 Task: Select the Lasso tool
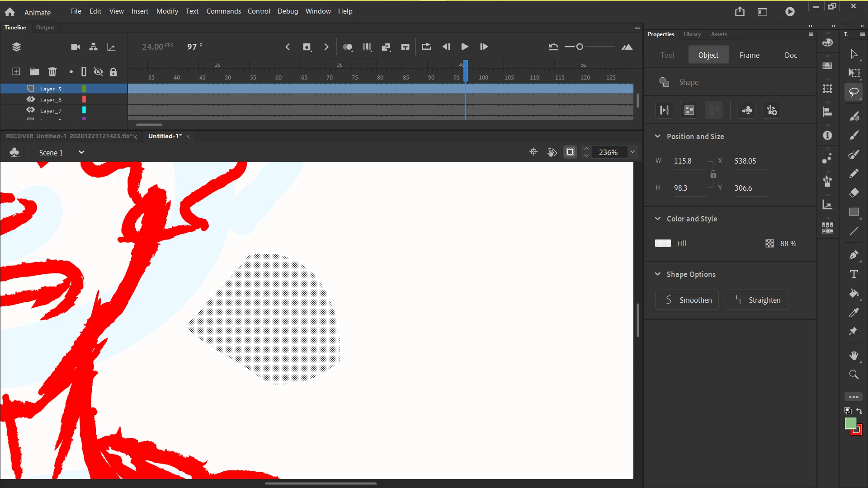click(854, 92)
